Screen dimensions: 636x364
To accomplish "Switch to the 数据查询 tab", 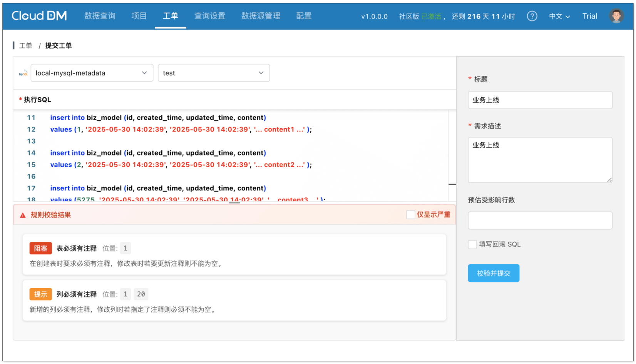I will 100,16.
